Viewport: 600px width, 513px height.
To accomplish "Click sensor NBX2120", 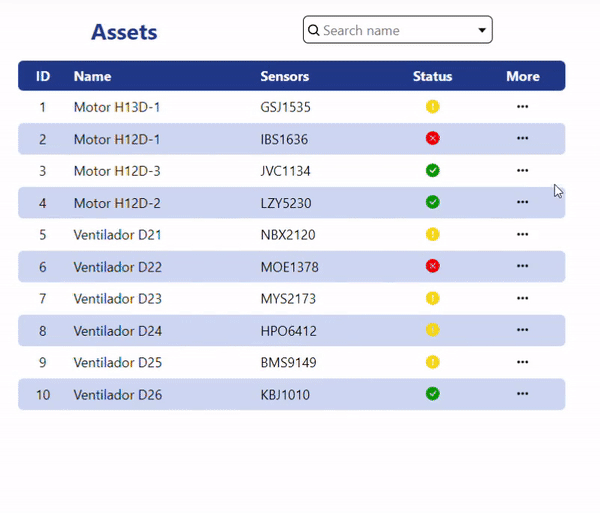I will pyautogui.click(x=288, y=235).
